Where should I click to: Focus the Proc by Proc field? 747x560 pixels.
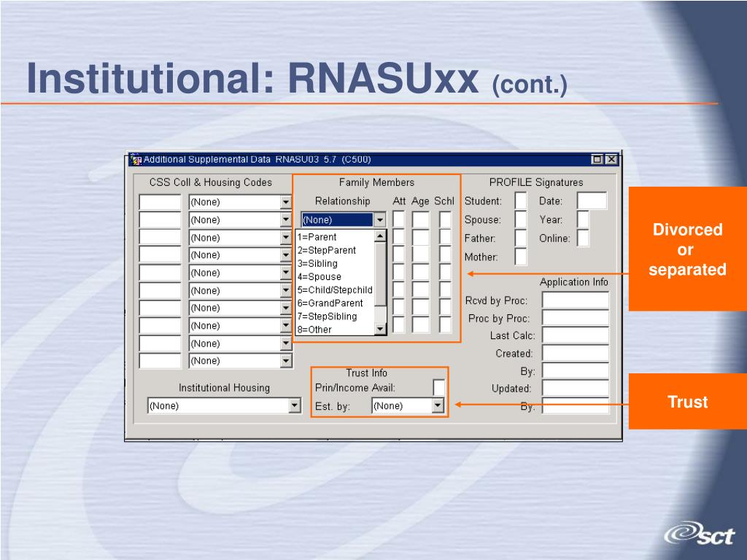point(576,318)
